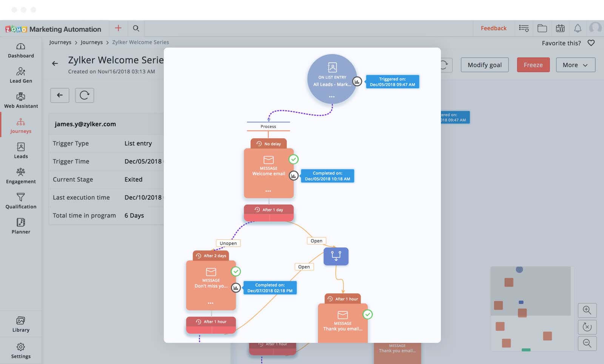
Task: Click the plus icon to create new
Action: coord(118,28)
